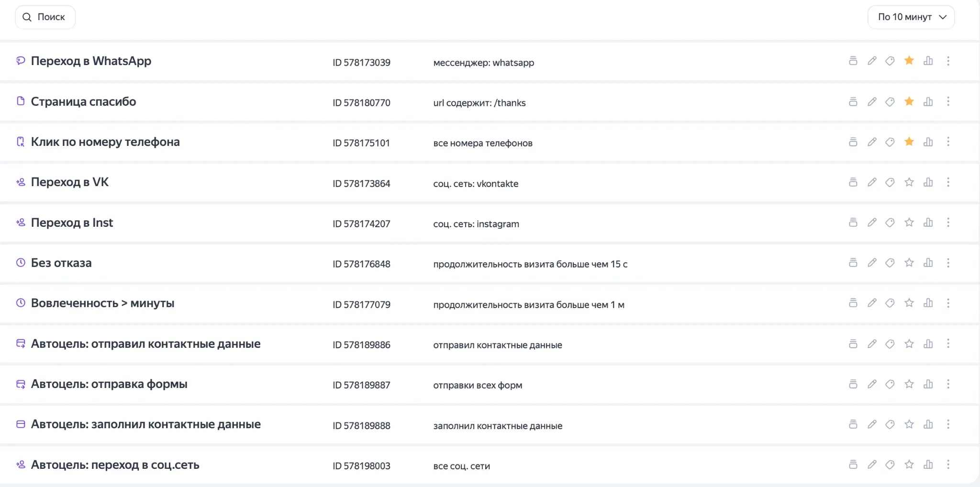Mark Переход в VK as favorite
Viewport: 980px width, 487px height.
(x=909, y=182)
